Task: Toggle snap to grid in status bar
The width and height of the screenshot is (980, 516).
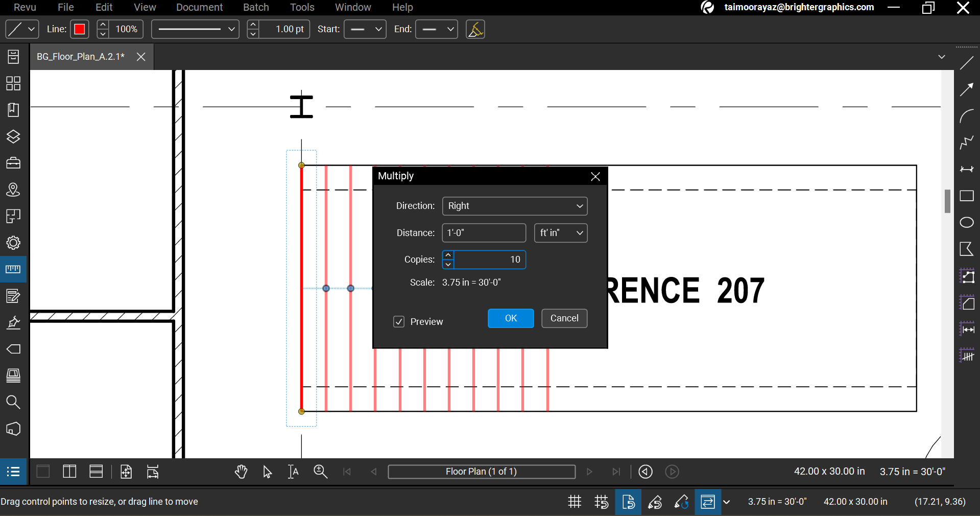Action: click(x=602, y=502)
